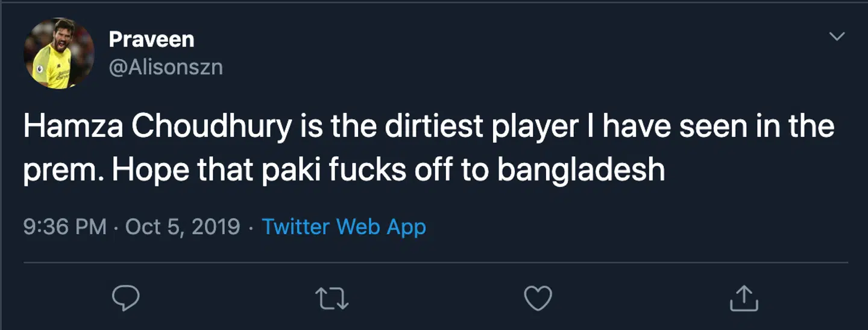Reply to @Alisonszn via the comment icon
868x330 pixels.
coord(126,298)
